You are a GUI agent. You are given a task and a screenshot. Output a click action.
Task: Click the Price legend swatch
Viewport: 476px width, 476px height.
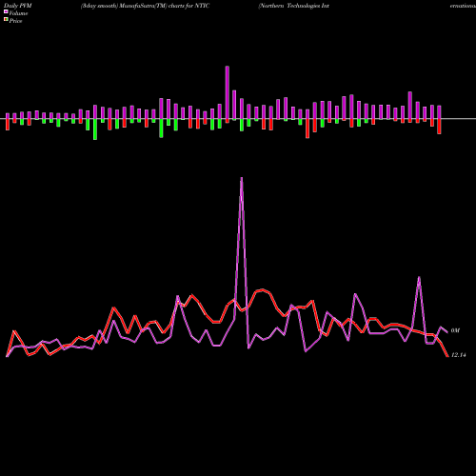6,19
